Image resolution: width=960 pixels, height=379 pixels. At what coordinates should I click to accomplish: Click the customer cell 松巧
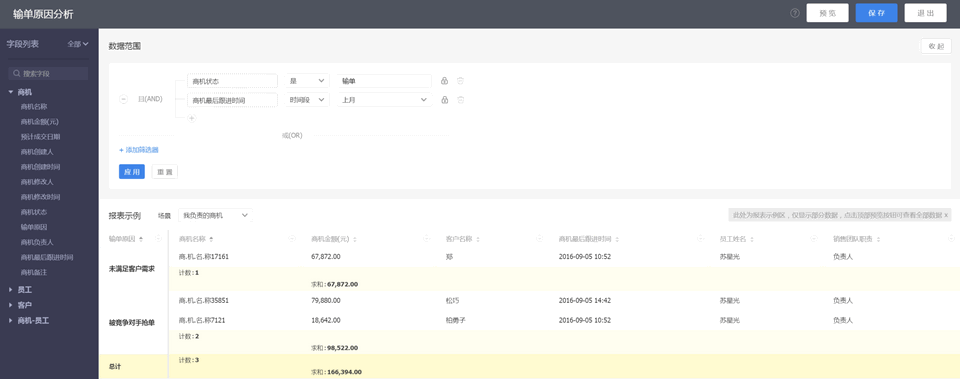(452, 301)
